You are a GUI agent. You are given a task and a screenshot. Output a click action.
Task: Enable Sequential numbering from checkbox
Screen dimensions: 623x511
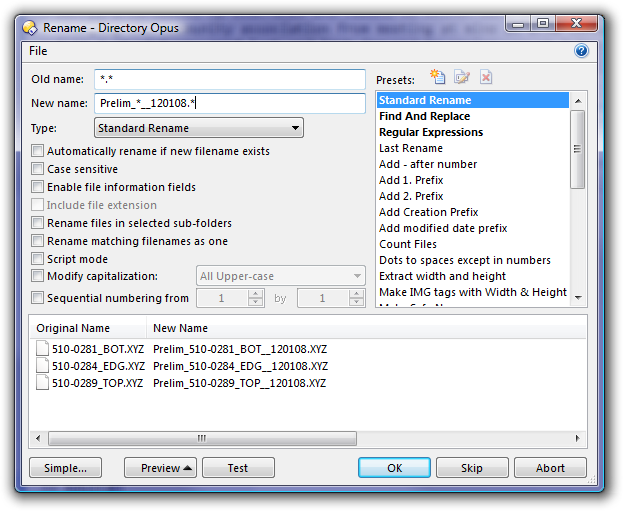38,298
